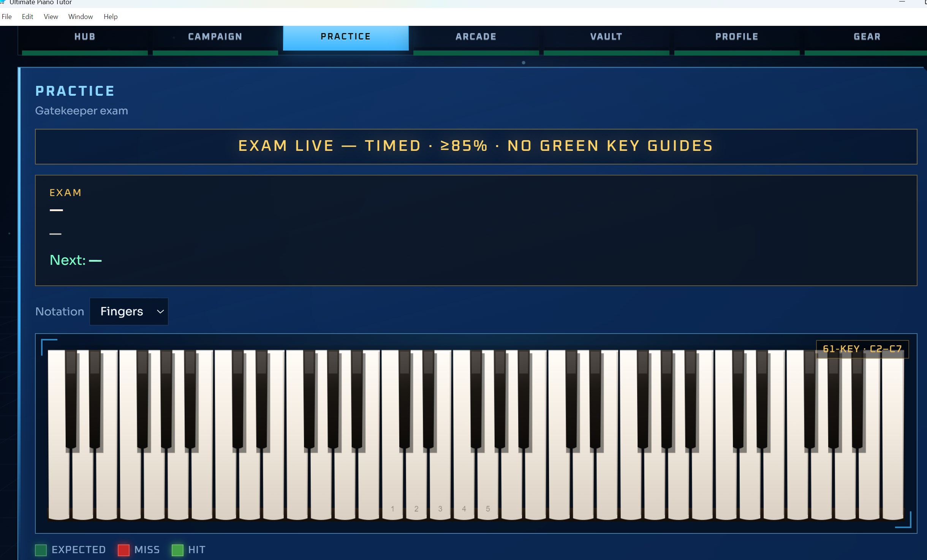Viewport: 927px width, 560px height.
Task: Click the 'EXPECTED' legend label
Action: tap(79, 550)
